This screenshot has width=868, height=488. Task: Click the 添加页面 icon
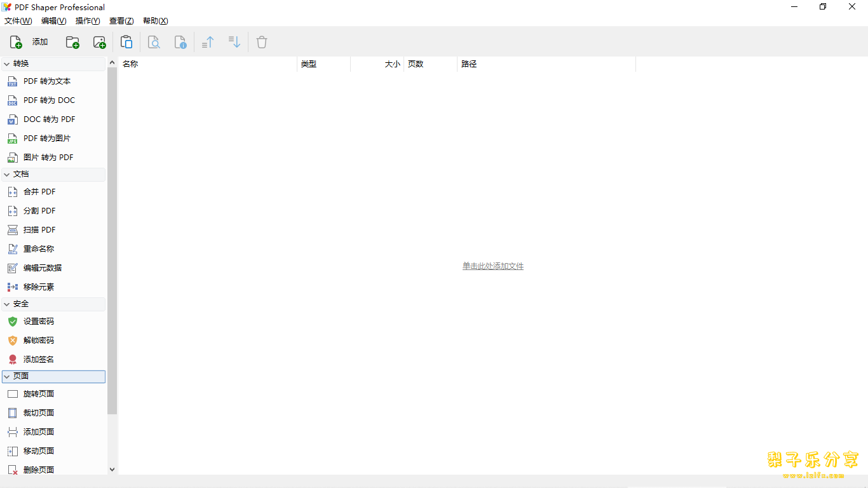tap(12, 432)
